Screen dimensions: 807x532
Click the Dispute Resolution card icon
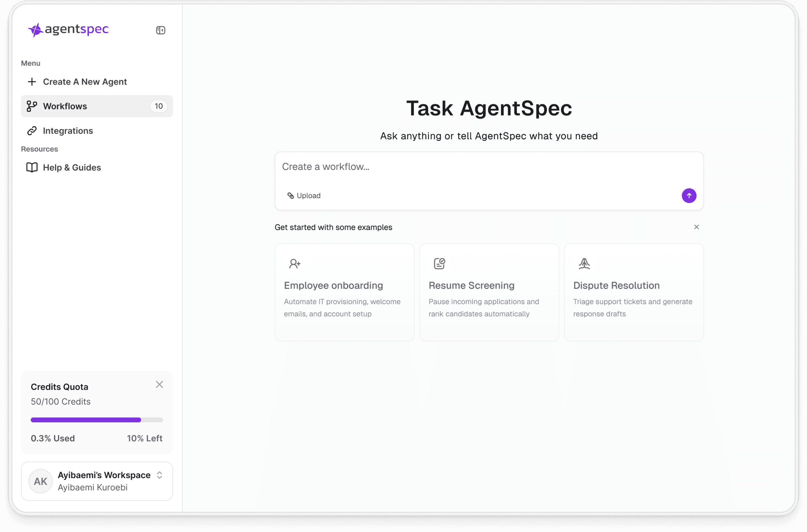[x=584, y=264]
